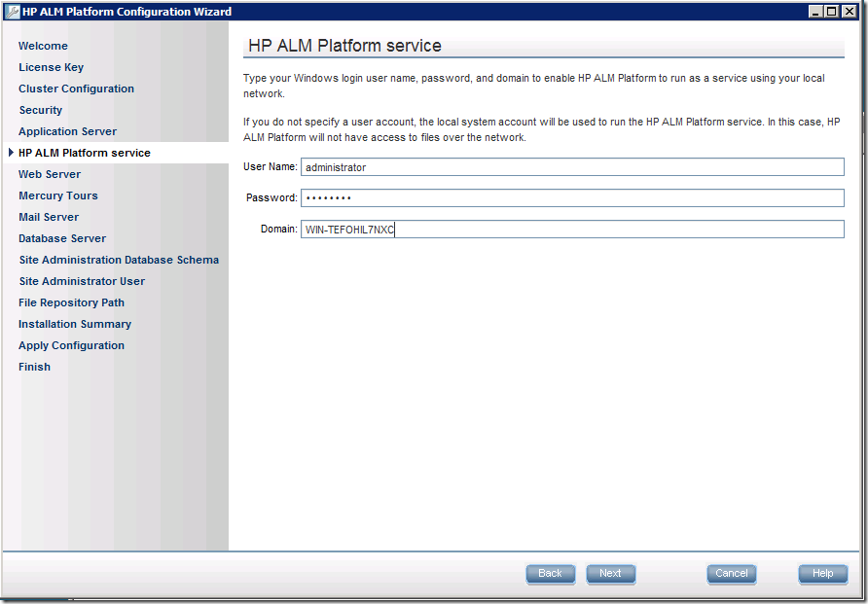Open the Cluster Configuration step
Image resolution: width=868 pixels, height=604 pixels.
click(77, 89)
